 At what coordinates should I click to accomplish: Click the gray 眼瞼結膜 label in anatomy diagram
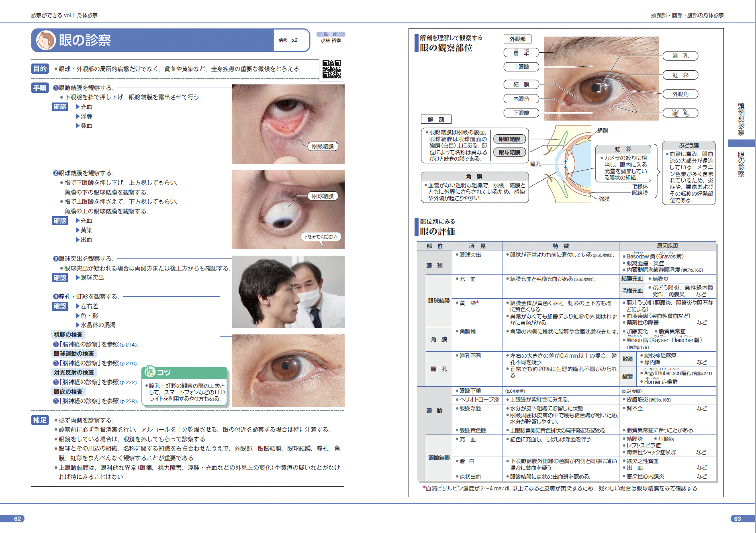click(x=509, y=139)
